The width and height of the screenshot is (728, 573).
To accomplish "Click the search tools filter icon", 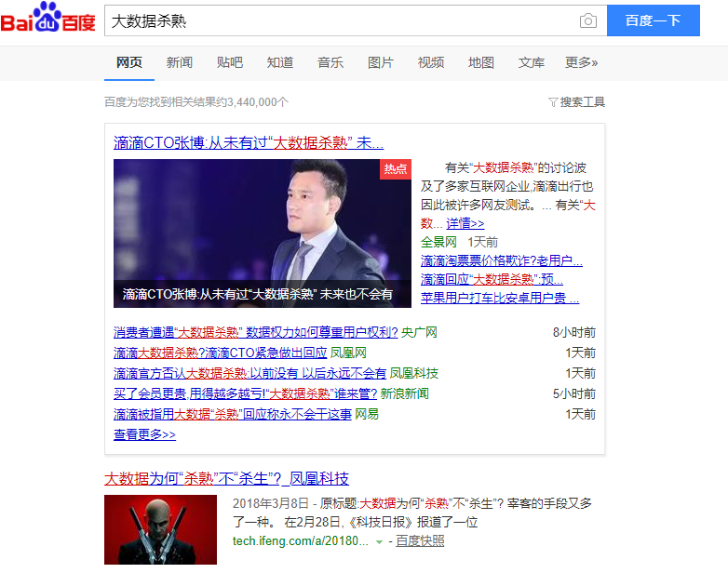I will click(x=552, y=102).
